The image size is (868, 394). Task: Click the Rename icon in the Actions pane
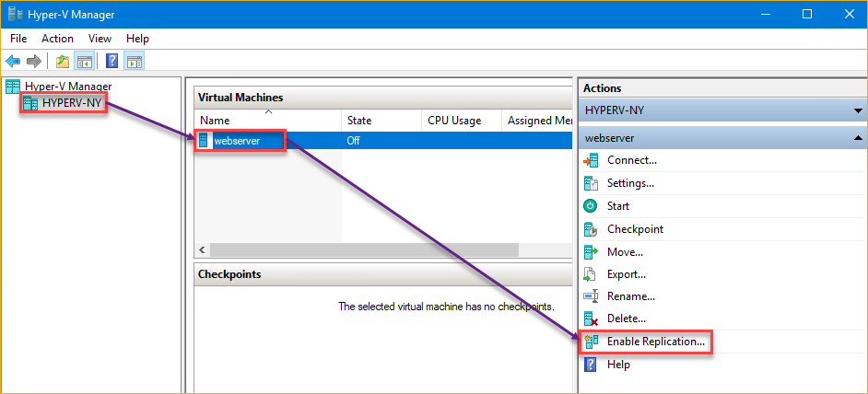591,296
